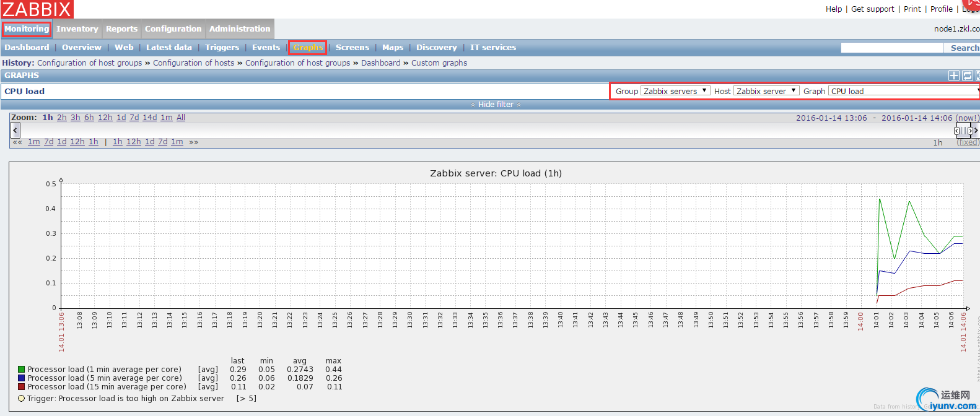Open the Help link
980x416 pixels.
click(x=834, y=9)
